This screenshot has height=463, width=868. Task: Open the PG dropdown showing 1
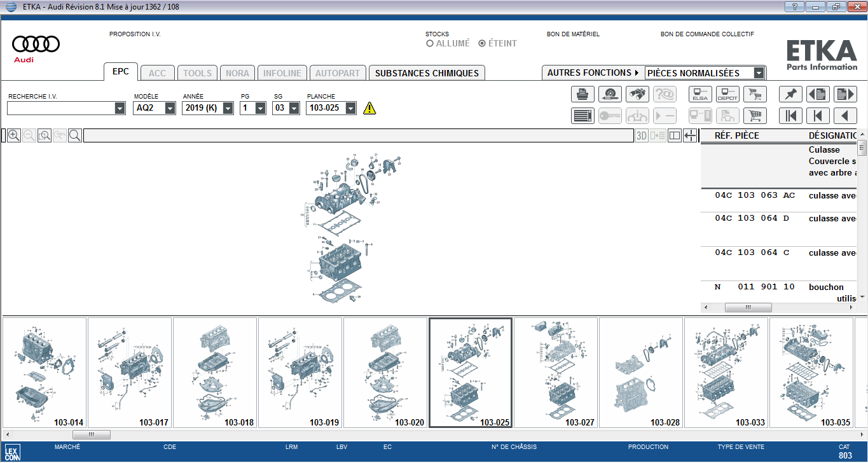point(260,108)
